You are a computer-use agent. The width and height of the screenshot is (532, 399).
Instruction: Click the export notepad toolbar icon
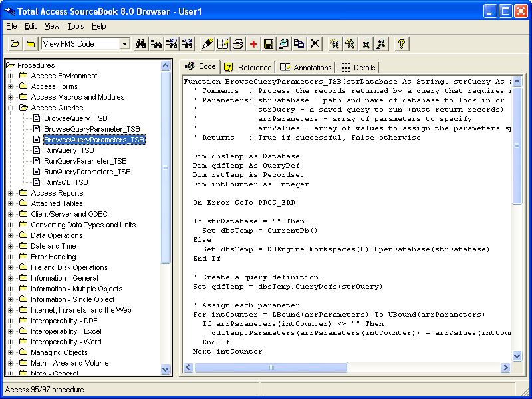284,44
